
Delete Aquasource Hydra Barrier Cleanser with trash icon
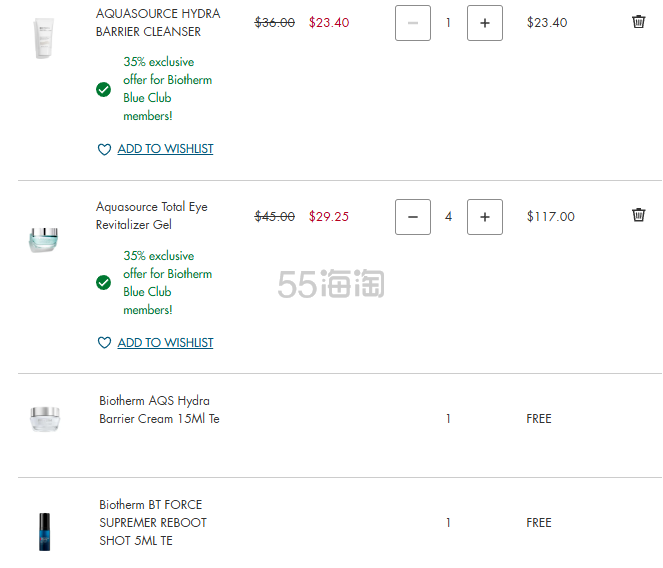[638, 22]
